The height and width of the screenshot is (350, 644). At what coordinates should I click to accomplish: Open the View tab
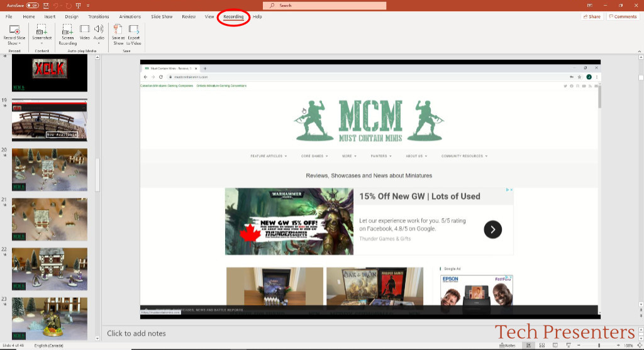pos(209,16)
